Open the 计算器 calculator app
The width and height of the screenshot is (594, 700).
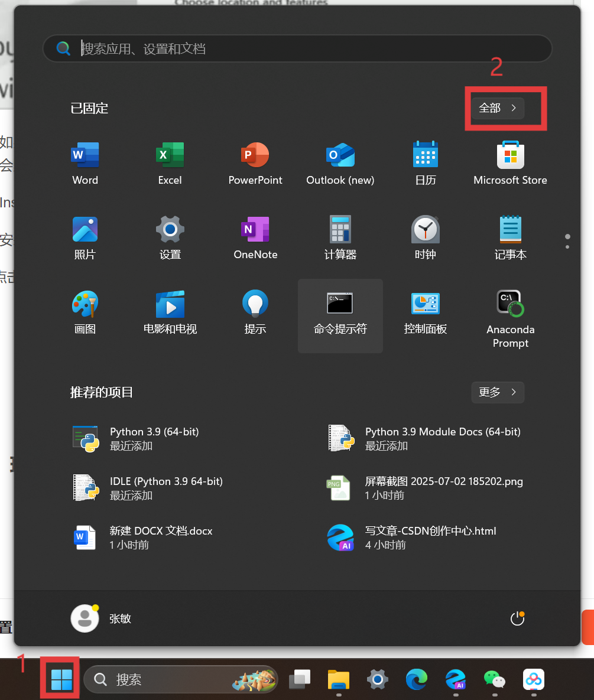tap(340, 238)
